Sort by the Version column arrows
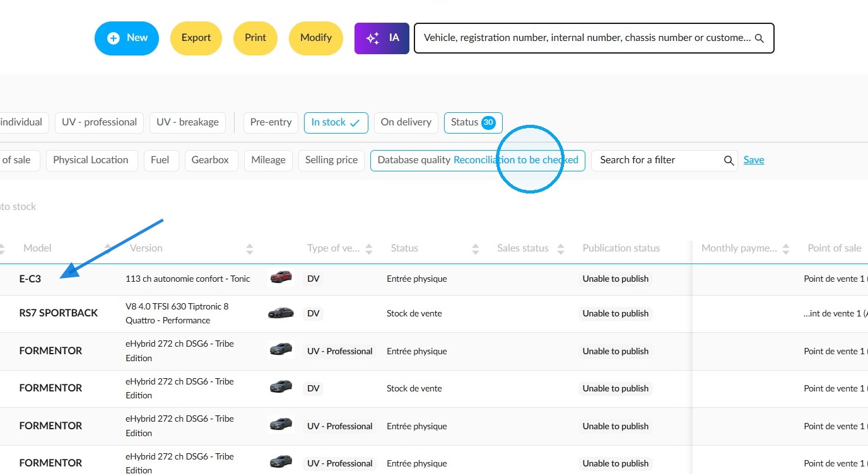 pos(250,248)
